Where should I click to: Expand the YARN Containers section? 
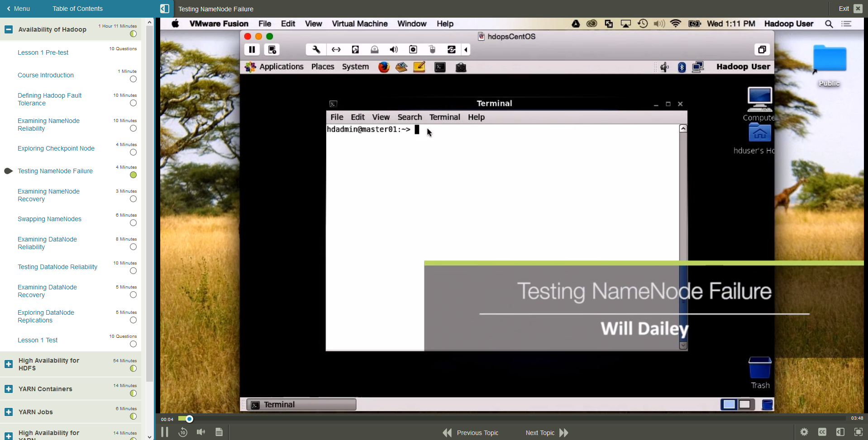pyautogui.click(x=9, y=389)
